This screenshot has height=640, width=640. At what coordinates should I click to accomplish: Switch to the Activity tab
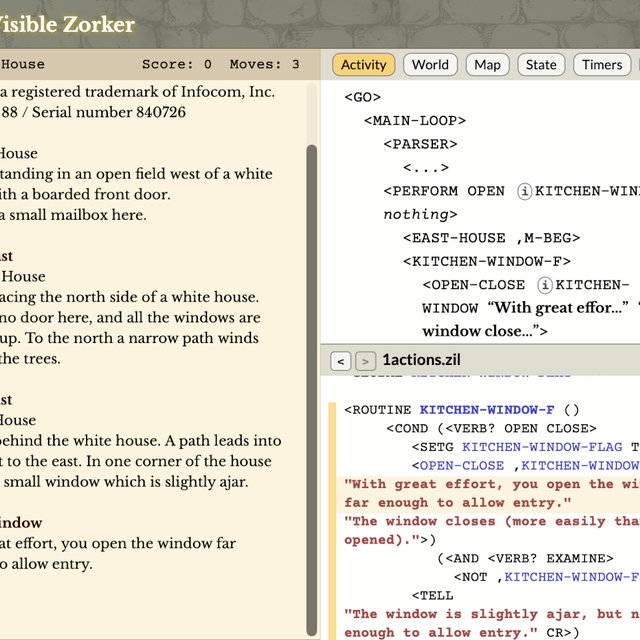click(363, 65)
